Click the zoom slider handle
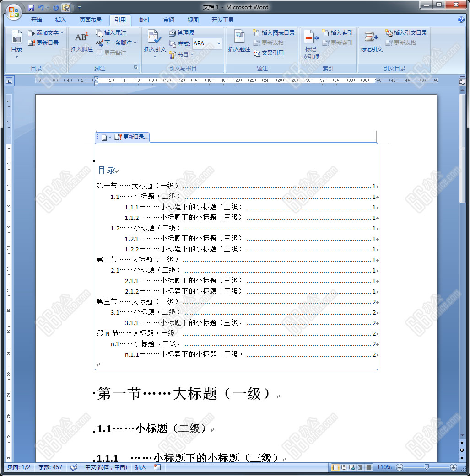 [x=427, y=467]
